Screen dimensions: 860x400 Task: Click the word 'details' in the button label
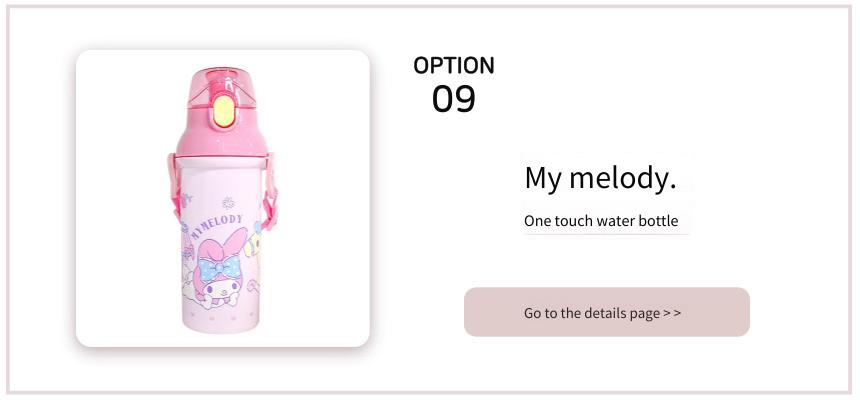coord(602,313)
